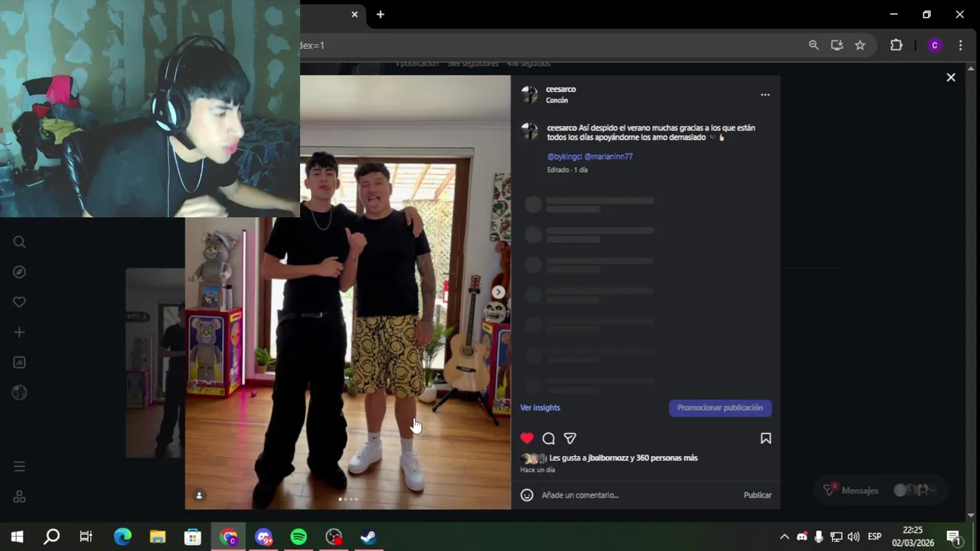Click Ver insights link
This screenshot has height=551, width=980.
[540, 408]
